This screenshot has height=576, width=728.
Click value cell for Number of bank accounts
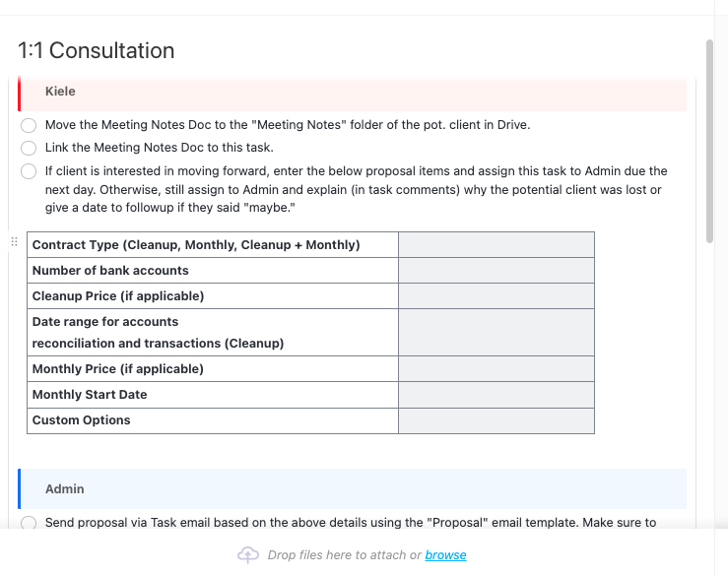(x=496, y=270)
